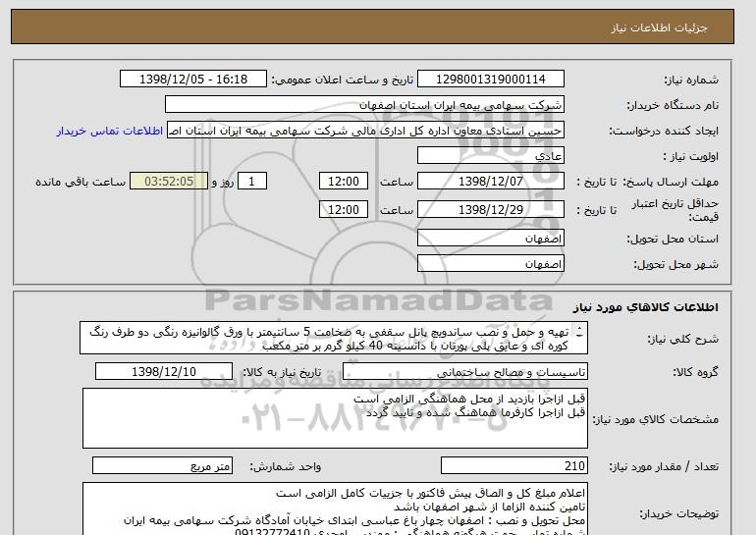The height and width of the screenshot is (535, 756).
Task: Click the ساعت باقی مانده text
Action: click(x=81, y=182)
